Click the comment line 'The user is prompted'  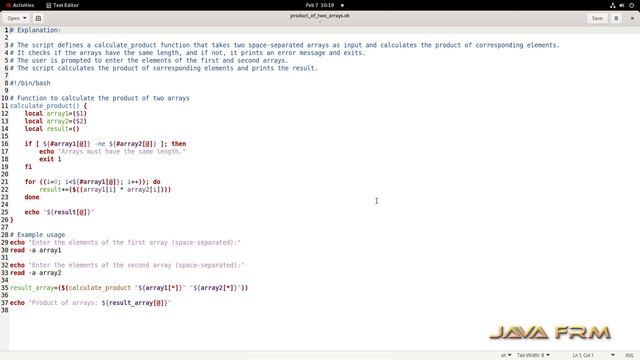tap(149, 60)
